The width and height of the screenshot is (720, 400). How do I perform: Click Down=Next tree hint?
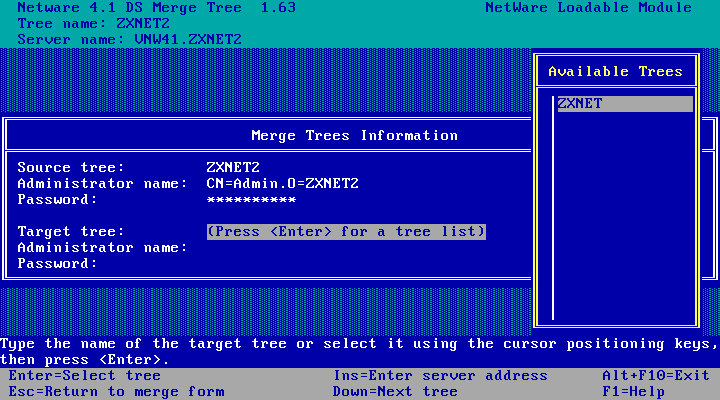click(395, 392)
